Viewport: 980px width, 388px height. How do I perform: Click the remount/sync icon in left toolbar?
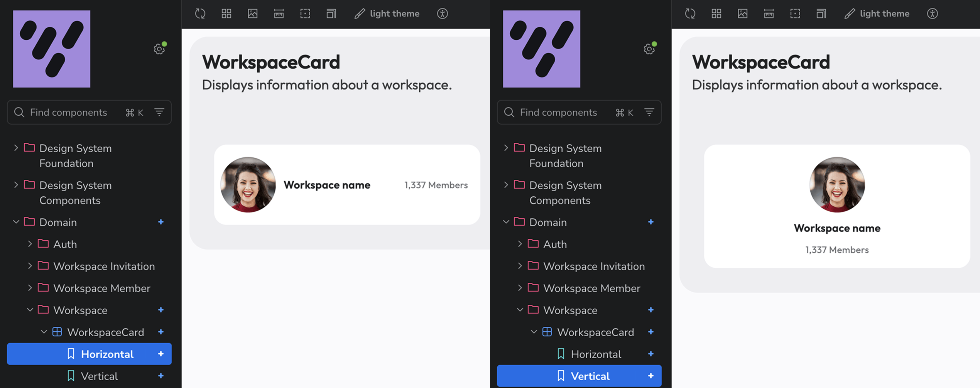[200, 13]
